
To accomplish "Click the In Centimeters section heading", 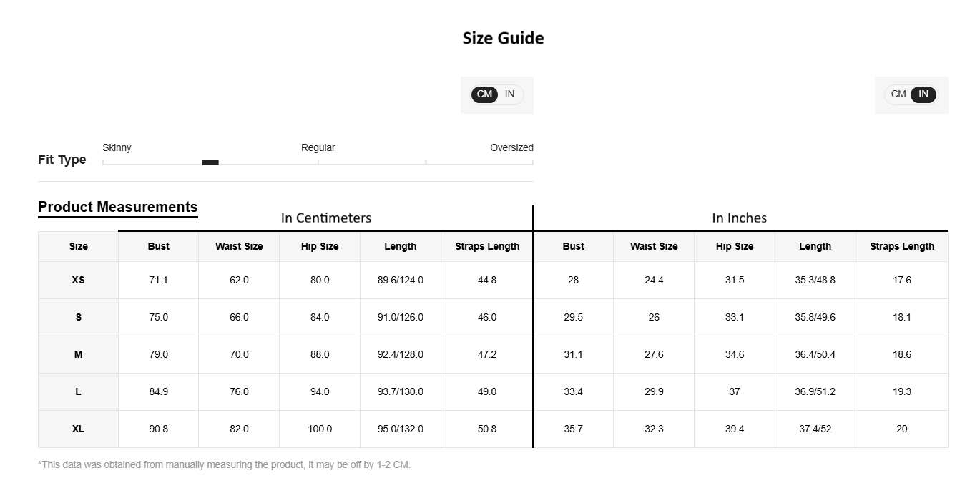I will 325,218.
